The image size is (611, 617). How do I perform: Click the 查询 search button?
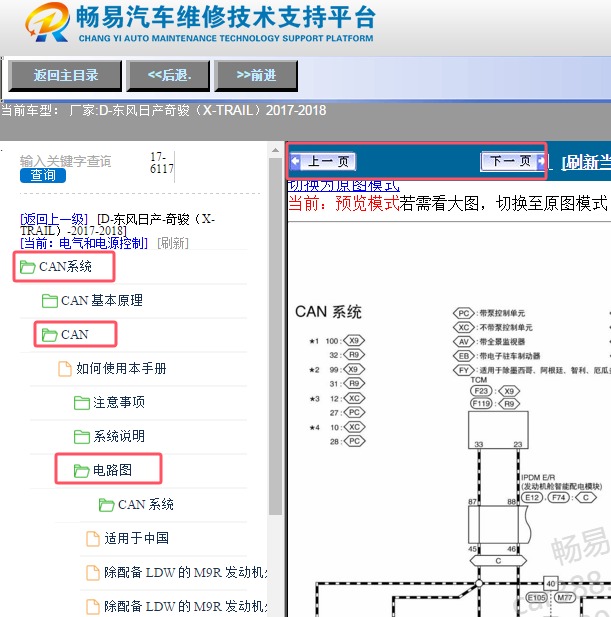[43, 175]
